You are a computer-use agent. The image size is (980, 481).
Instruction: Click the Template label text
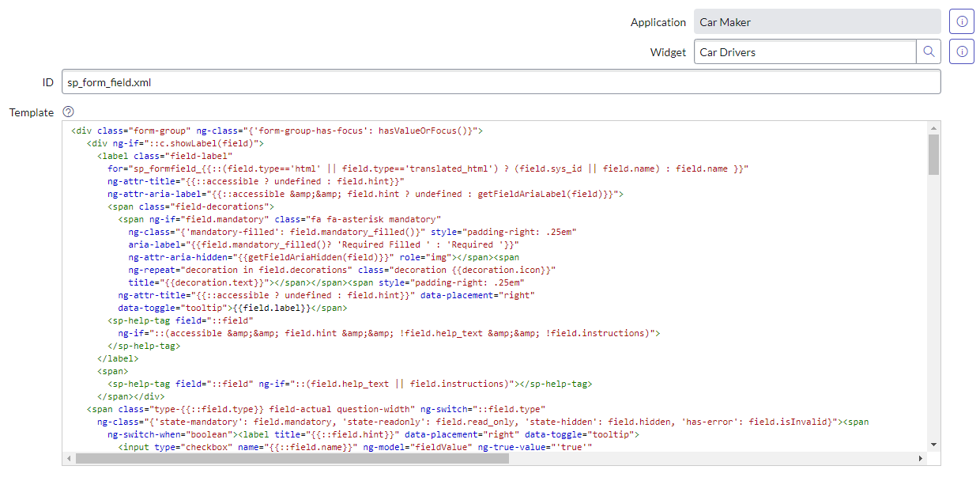coord(32,112)
